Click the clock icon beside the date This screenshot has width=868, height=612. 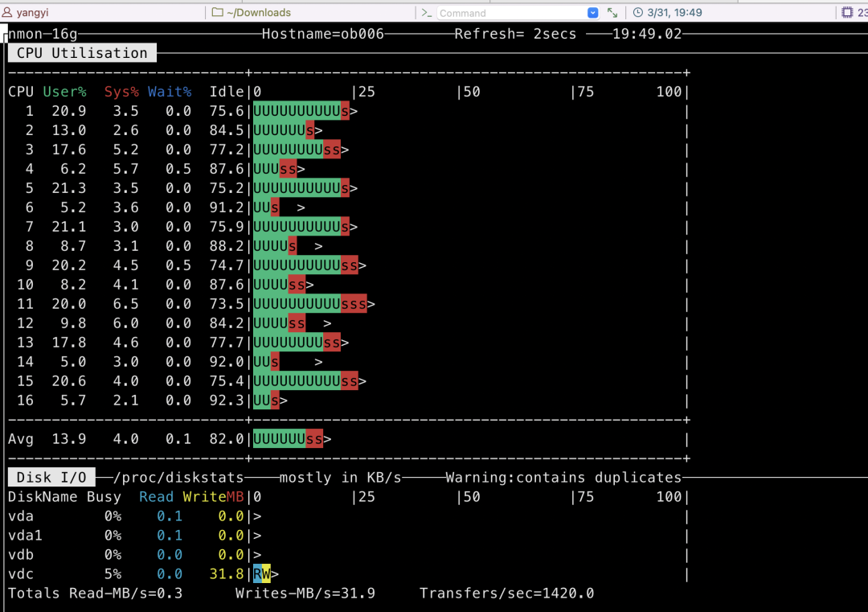coord(637,12)
